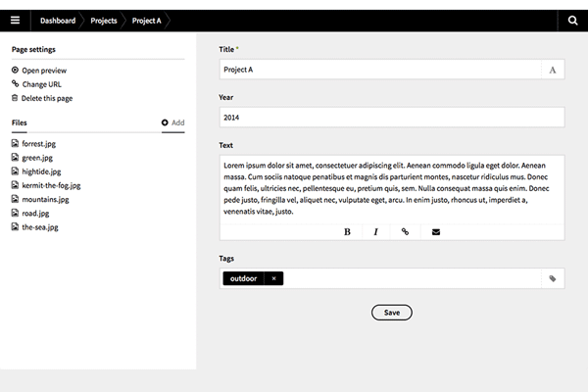The width and height of the screenshot is (588, 392).
Task: Apply bold formatting to text
Action: pyautogui.click(x=347, y=232)
